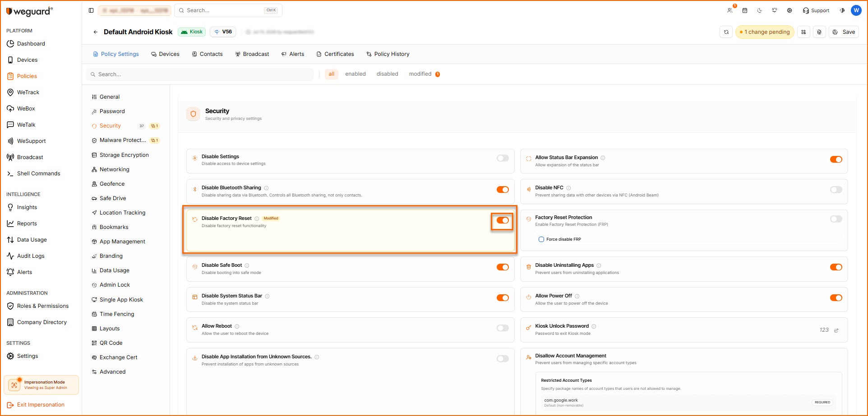
Task: Exit Impersonation mode
Action: [36, 405]
